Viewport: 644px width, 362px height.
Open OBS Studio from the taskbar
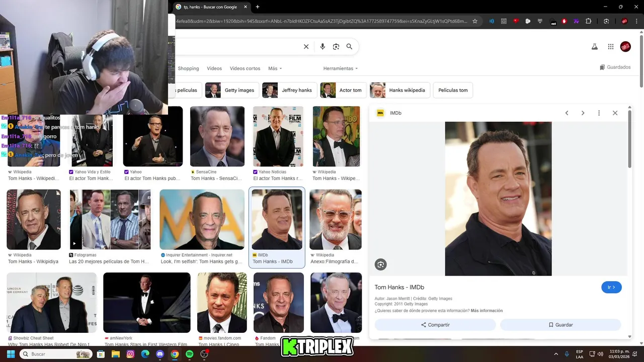(x=204, y=354)
